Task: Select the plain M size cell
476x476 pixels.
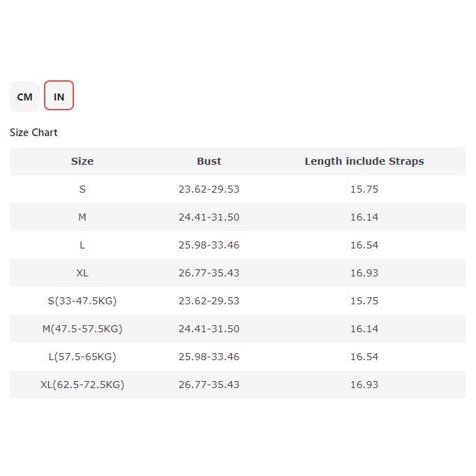Action: tap(82, 217)
